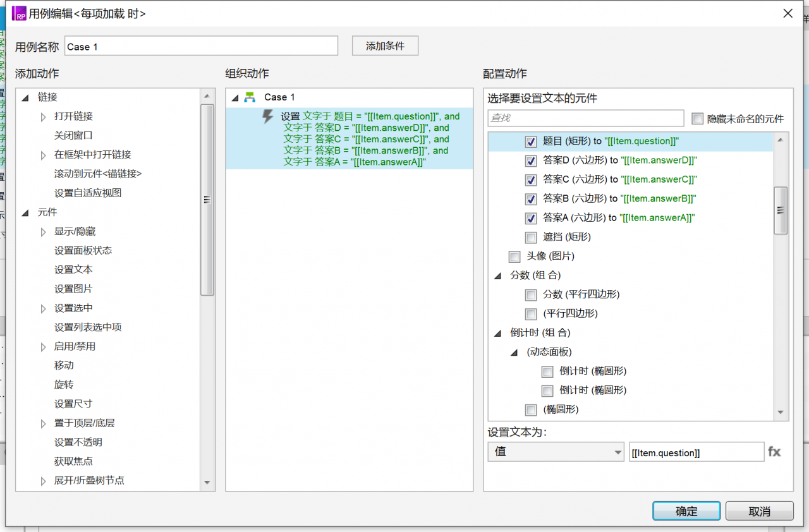This screenshot has width=809, height=532.
Task: Collapse the 链接 category
Action: (x=26, y=97)
